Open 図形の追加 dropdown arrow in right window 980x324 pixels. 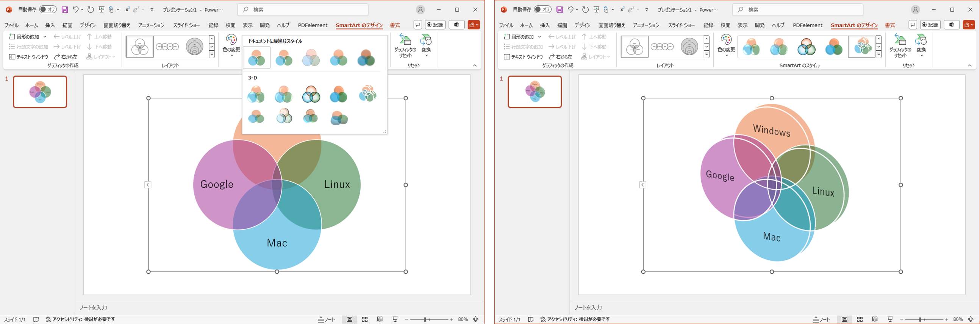click(539, 37)
